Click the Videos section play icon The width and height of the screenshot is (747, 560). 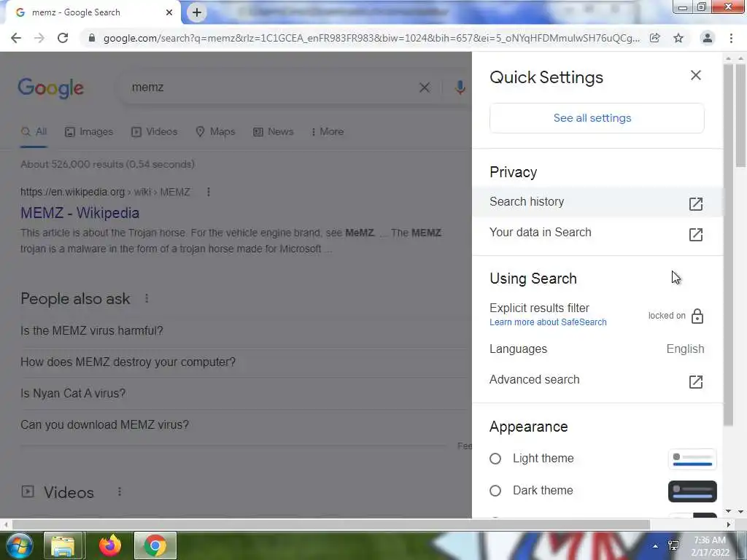point(28,491)
